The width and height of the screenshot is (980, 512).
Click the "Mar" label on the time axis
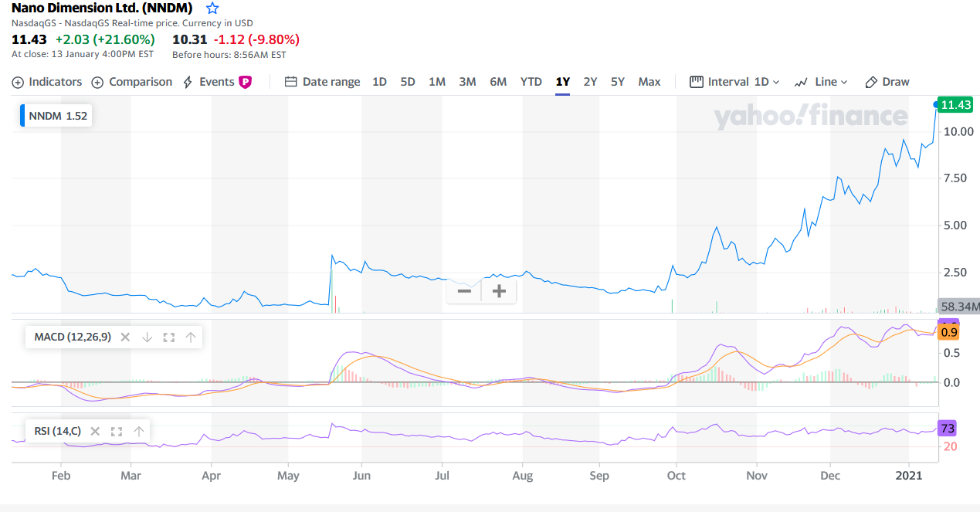(131, 476)
